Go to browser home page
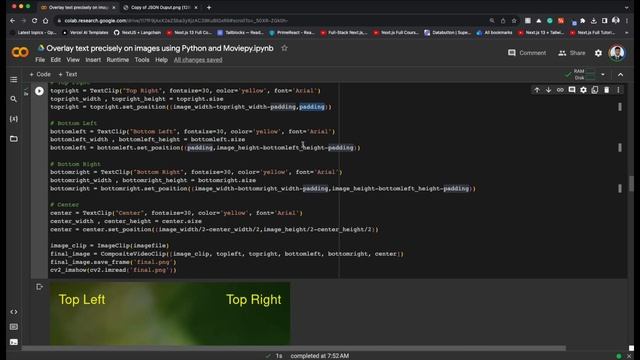640x360 pixels. pyautogui.click(x=45, y=20)
